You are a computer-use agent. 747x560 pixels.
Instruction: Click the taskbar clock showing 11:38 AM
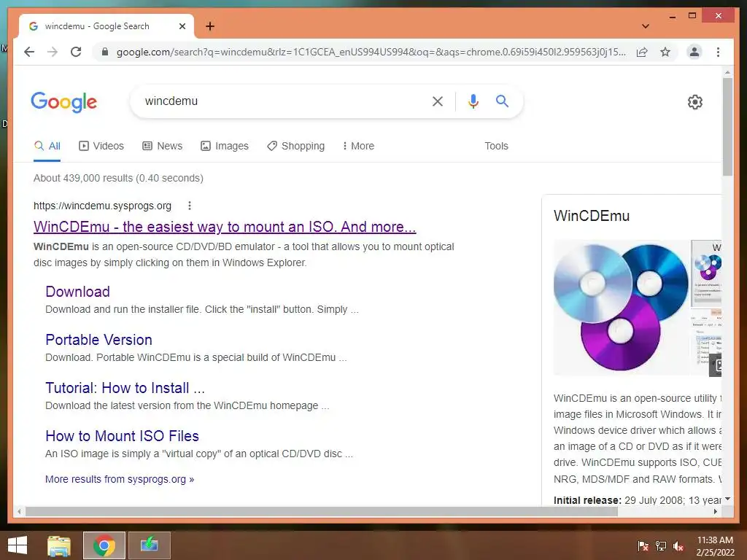[715, 546]
